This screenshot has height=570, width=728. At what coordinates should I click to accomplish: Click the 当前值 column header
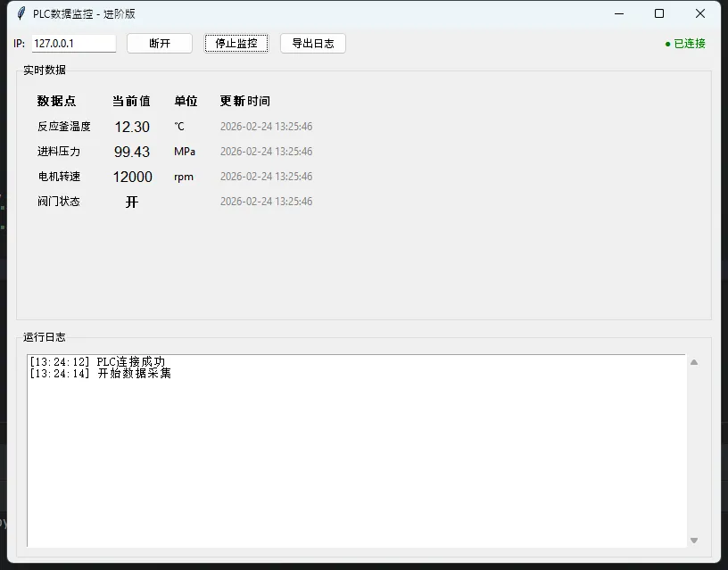131,101
